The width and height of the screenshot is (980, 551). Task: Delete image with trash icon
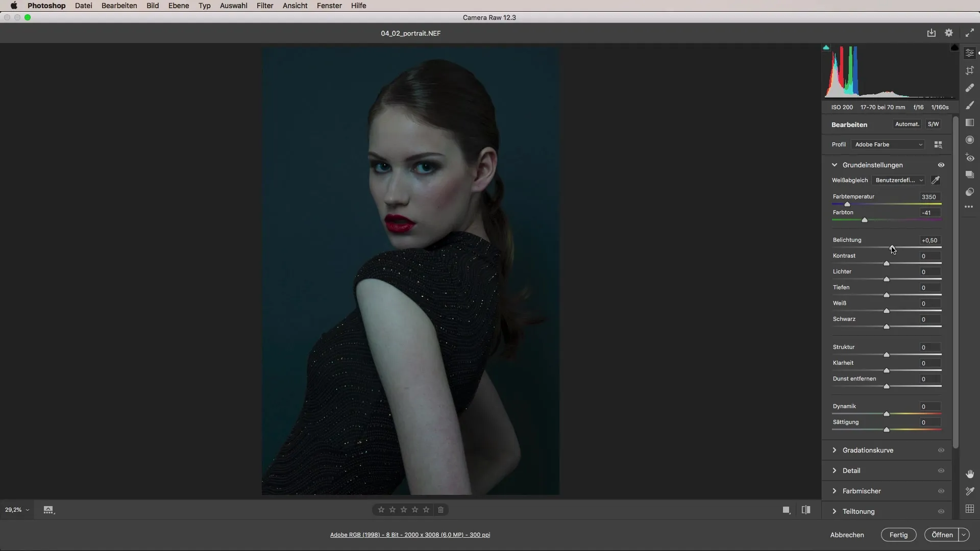click(x=441, y=510)
